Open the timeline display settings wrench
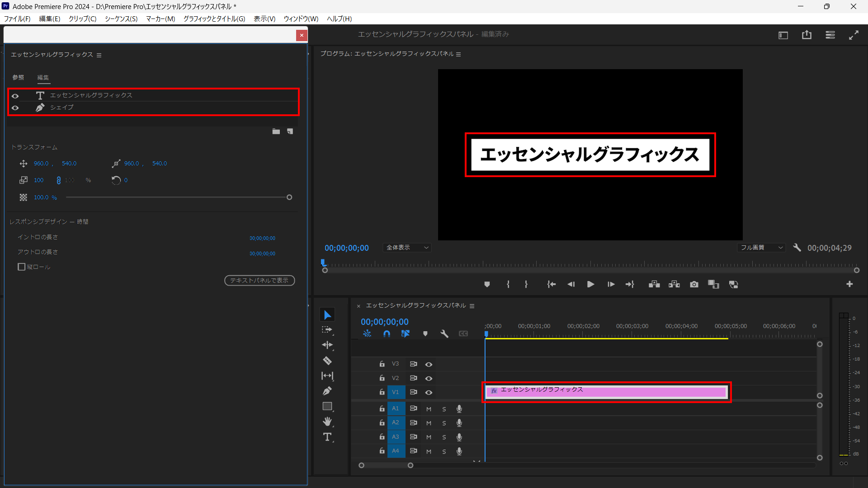The width and height of the screenshot is (868, 488). [444, 333]
